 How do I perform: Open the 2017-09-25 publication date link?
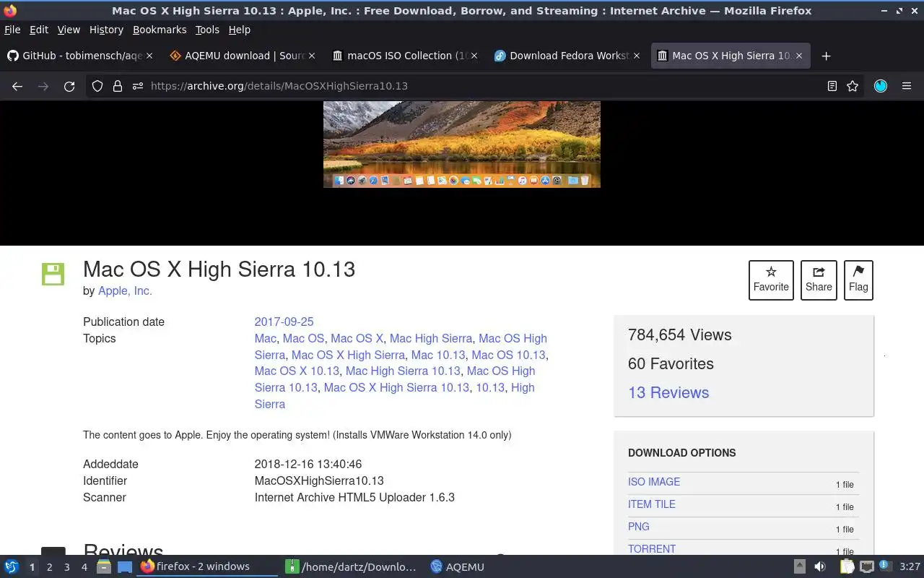[x=284, y=322]
